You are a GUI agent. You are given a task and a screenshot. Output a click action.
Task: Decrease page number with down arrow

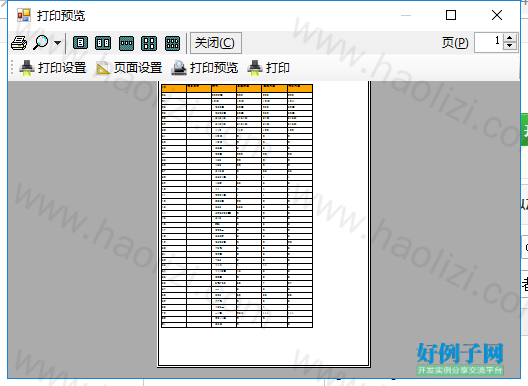(510, 47)
